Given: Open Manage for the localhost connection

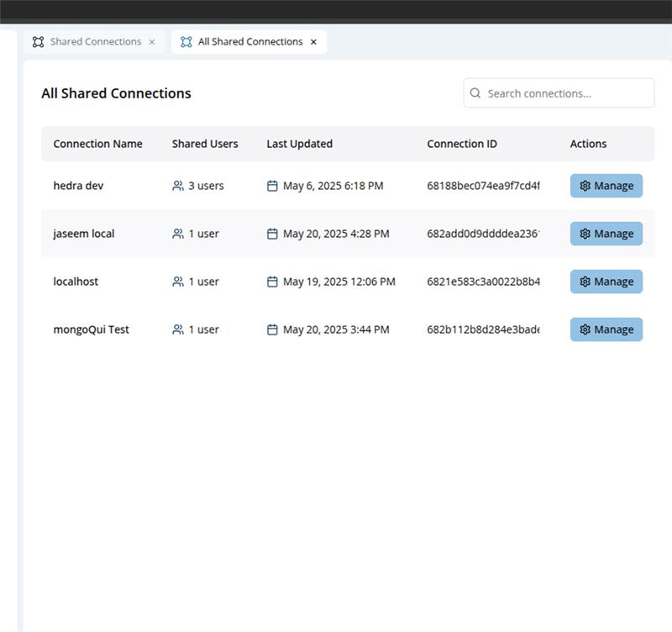Looking at the screenshot, I should (606, 282).
